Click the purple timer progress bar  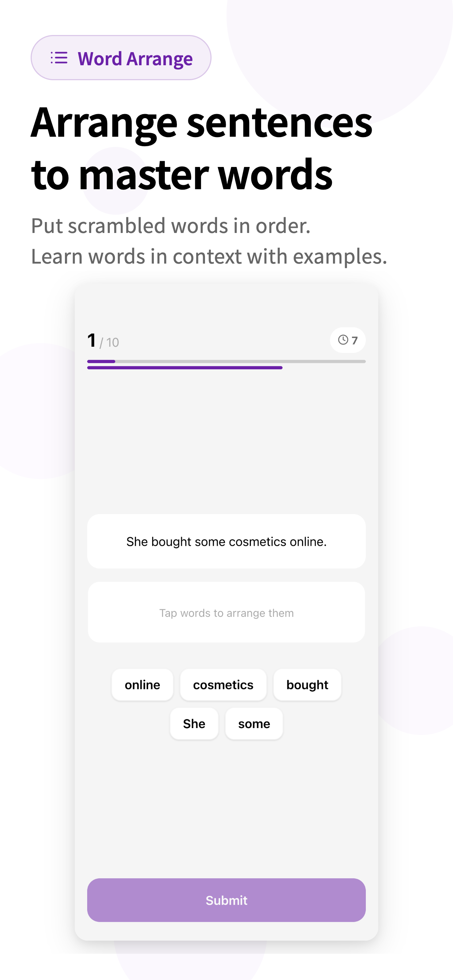pos(185,368)
